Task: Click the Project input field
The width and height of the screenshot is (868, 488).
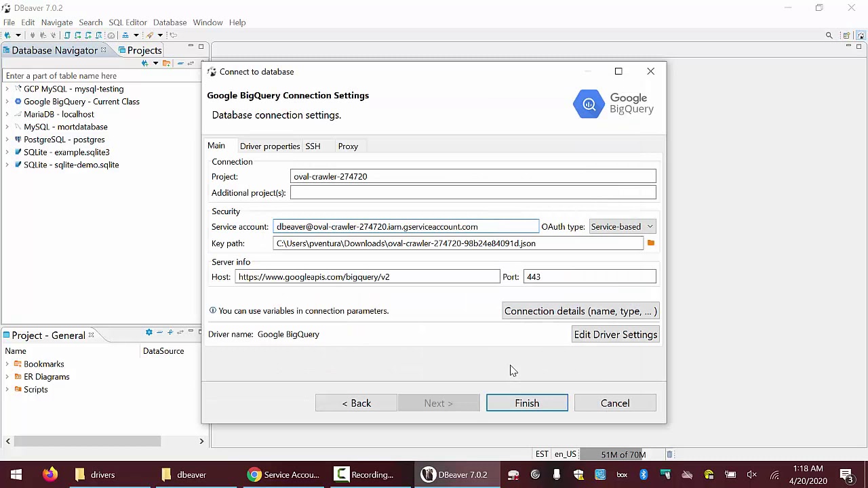Action: click(473, 176)
